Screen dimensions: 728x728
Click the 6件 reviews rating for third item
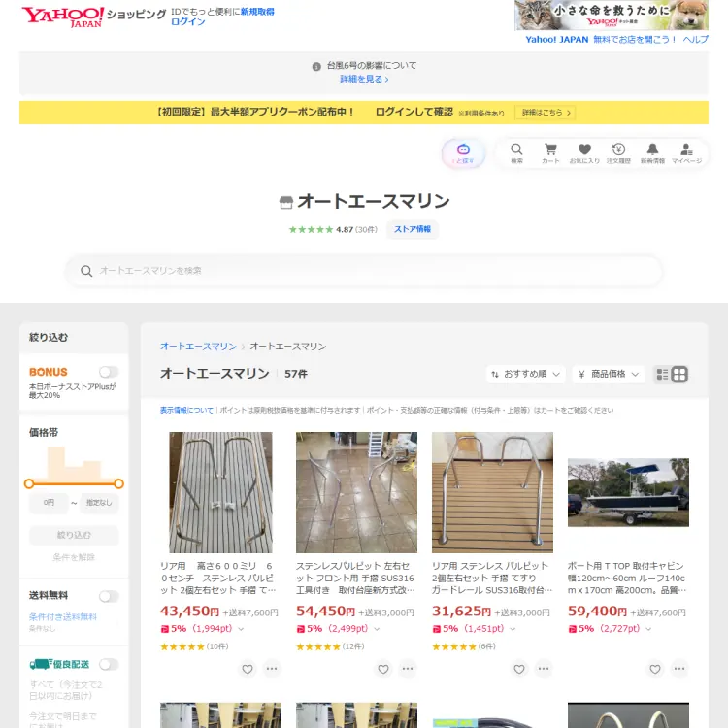pos(464,646)
